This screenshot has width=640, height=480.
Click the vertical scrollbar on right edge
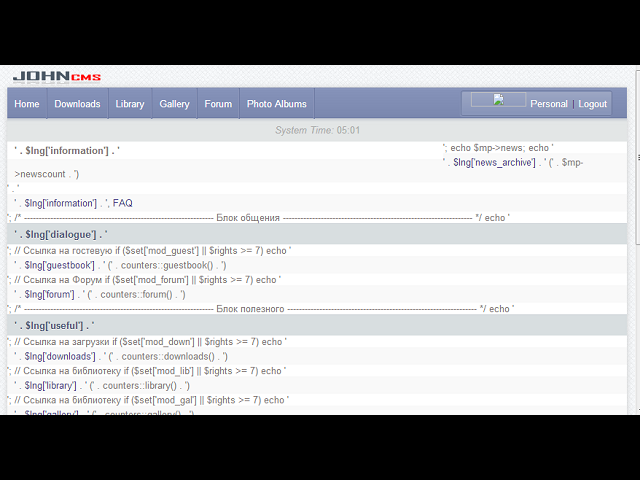point(638,157)
